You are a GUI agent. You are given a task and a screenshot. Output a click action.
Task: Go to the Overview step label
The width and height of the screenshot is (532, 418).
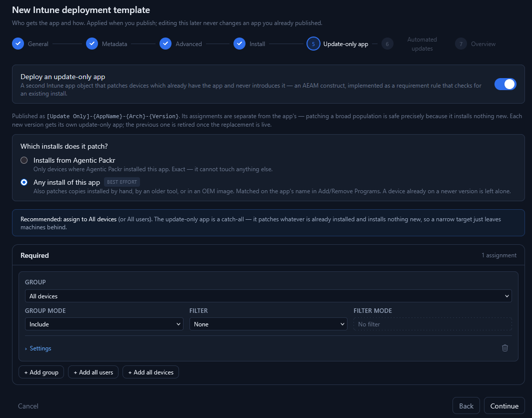483,44
